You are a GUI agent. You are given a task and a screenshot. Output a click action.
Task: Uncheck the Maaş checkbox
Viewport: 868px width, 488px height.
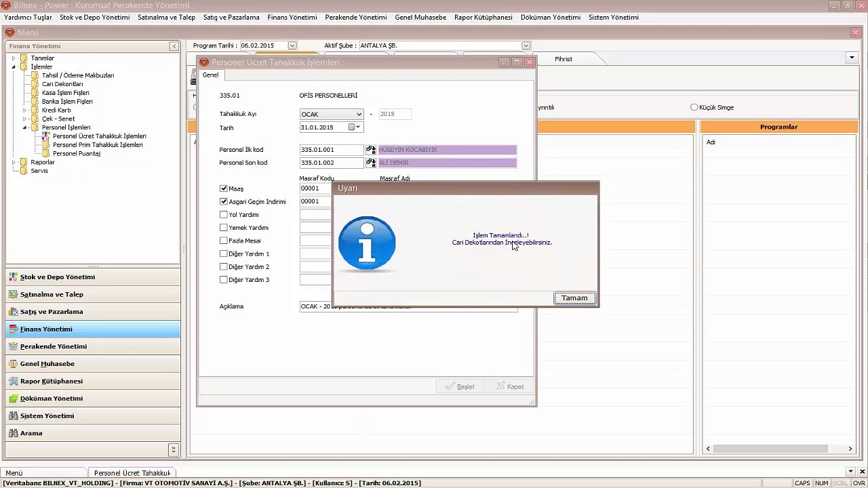(x=224, y=188)
